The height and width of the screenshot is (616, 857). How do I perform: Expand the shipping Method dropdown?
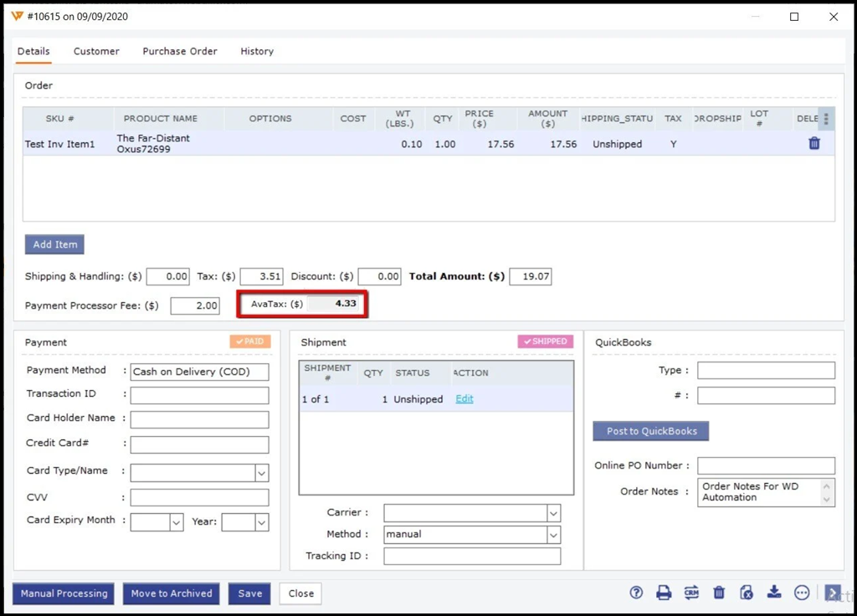tap(553, 534)
